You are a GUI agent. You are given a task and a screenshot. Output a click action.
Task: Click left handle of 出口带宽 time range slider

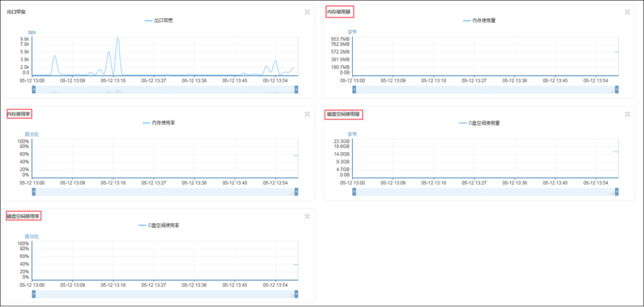[x=34, y=90]
